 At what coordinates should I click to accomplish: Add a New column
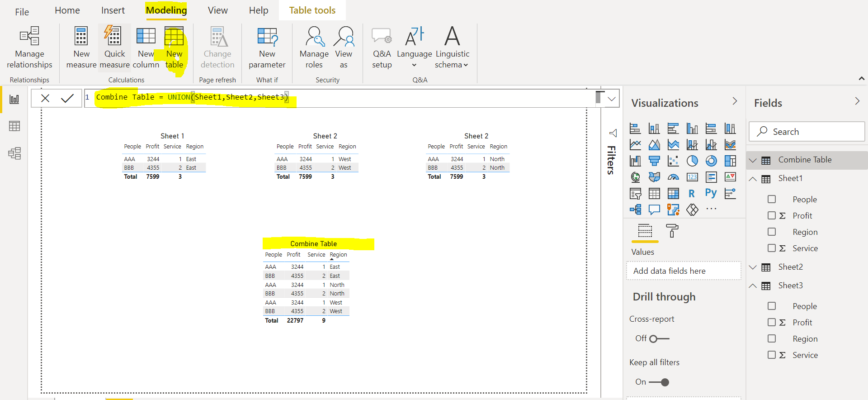(x=146, y=48)
